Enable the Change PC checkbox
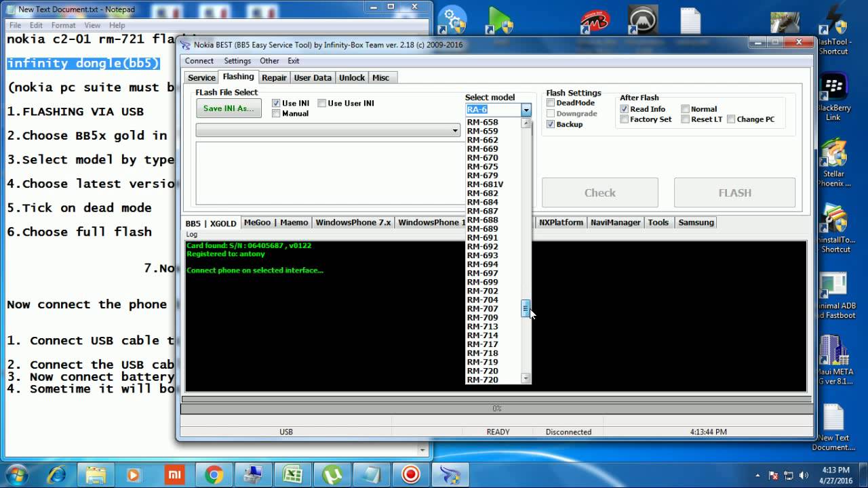Viewport: 868px width, 488px height. (x=730, y=119)
